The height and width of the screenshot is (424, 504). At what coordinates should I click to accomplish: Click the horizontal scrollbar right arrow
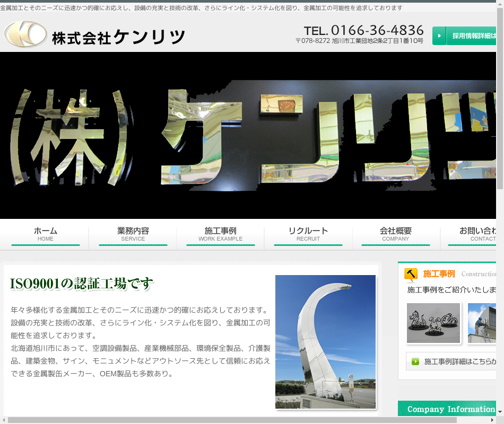[491, 420]
